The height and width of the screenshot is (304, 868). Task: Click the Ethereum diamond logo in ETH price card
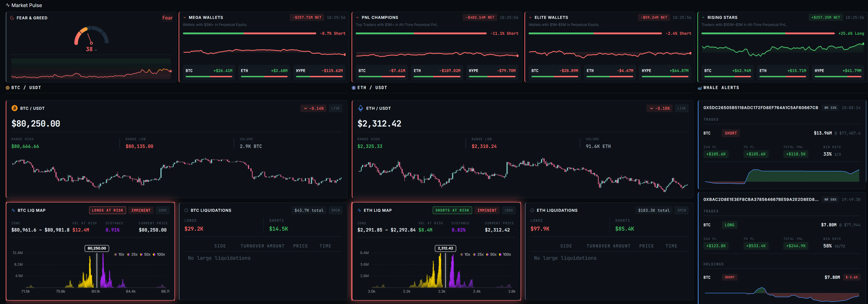pos(361,108)
